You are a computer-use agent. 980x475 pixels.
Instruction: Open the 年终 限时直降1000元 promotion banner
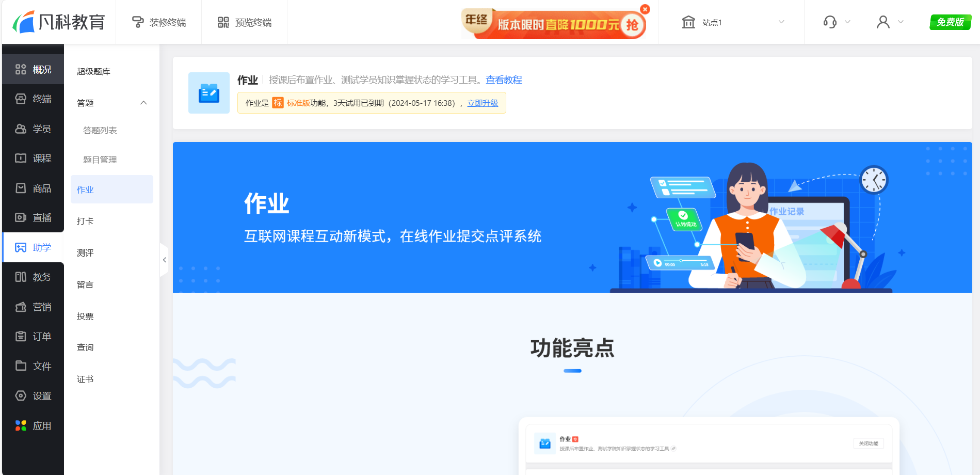tap(553, 24)
